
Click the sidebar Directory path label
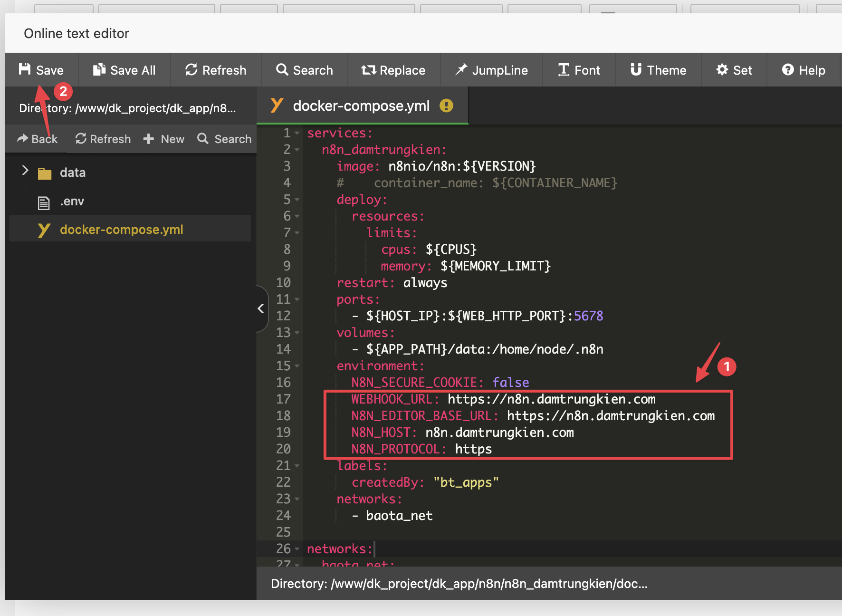tap(127, 108)
